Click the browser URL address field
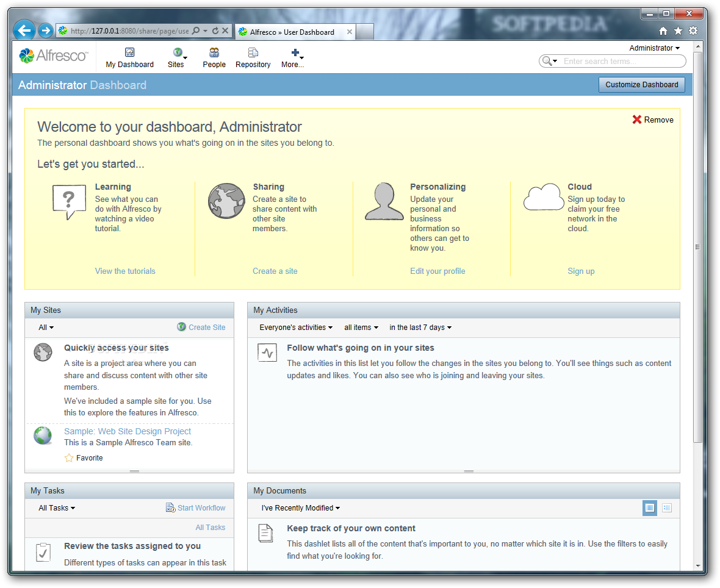Image resolution: width=720 pixels, height=588 pixels. pyautogui.click(x=129, y=30)
